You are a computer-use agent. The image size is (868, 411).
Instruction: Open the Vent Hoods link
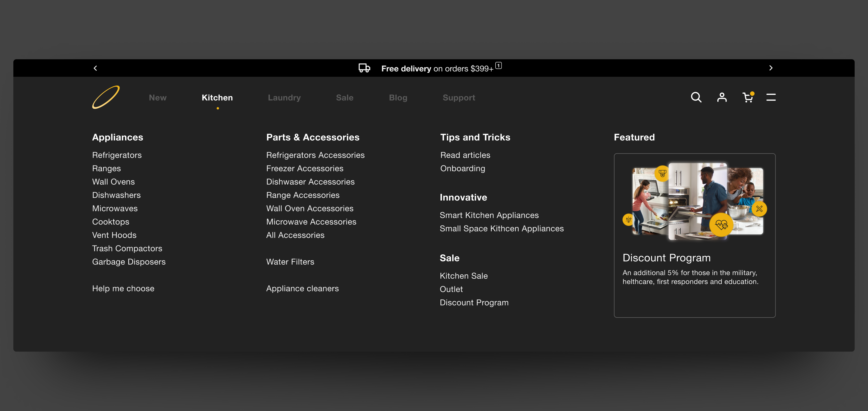click(114, 235)
